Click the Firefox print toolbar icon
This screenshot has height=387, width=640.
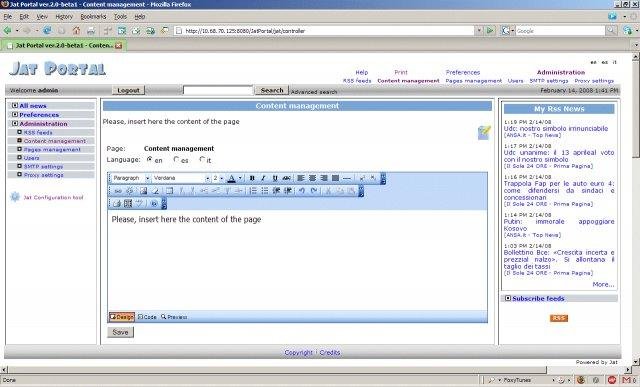(91, 31)
